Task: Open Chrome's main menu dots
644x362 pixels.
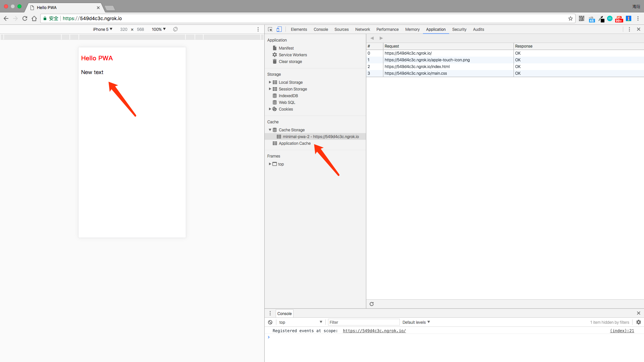Action: pos(638,18)
